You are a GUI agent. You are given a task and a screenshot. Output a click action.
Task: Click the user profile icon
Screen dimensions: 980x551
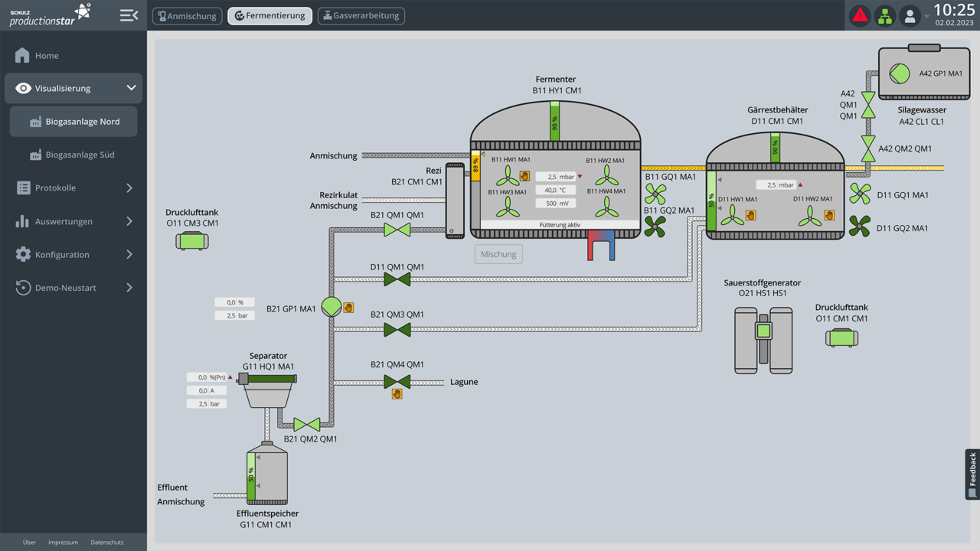coord(910,15)
